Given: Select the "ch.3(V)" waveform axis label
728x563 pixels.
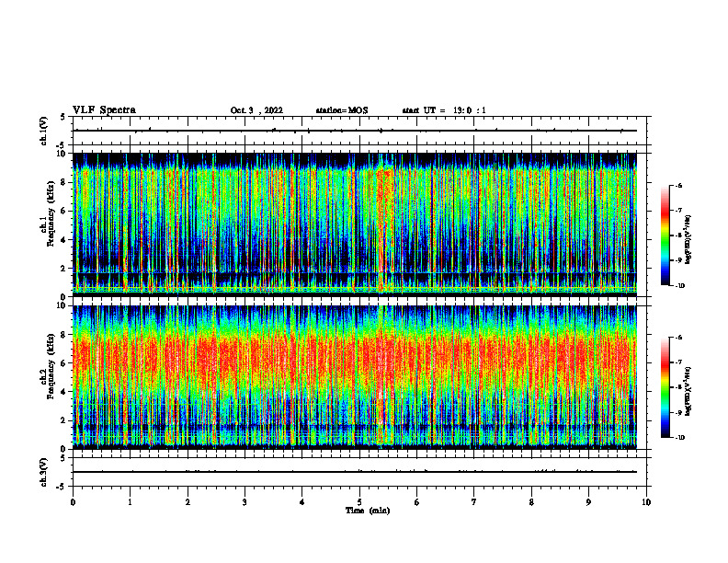Looking at the screenshot, I should click(x=44, y=472).
